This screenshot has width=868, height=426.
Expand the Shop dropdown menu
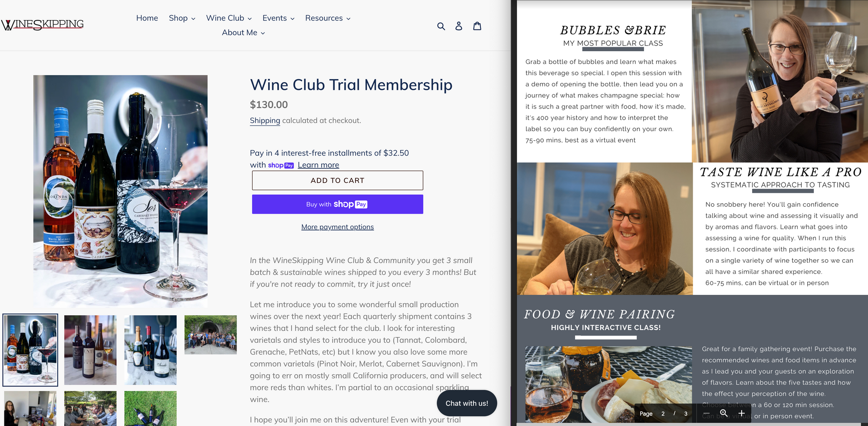coord(182,18)
